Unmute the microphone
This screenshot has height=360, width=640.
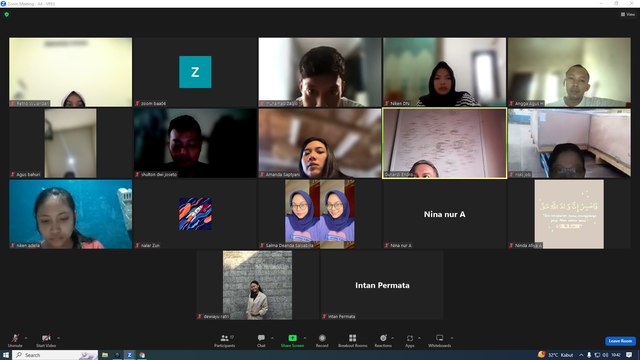(x=15, y=340)
